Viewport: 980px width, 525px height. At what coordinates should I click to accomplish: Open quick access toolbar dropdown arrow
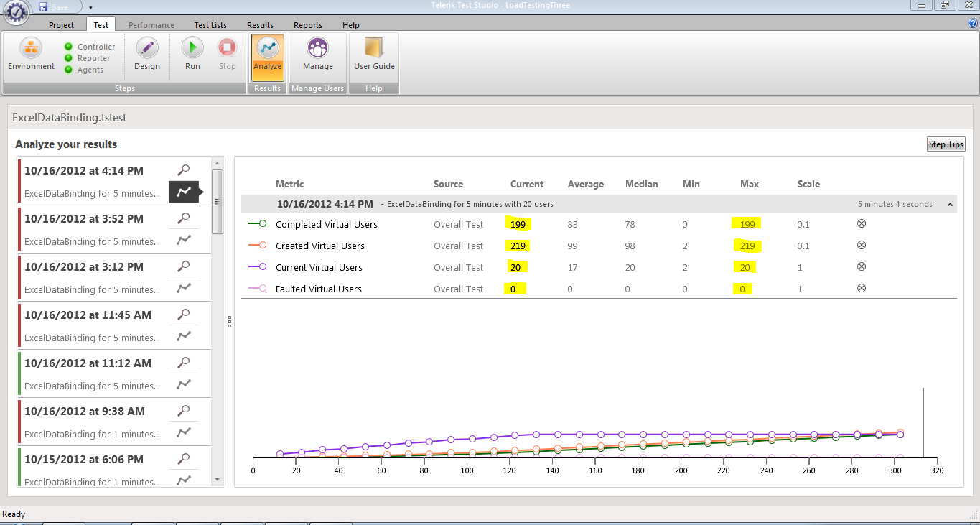pyautogui.click(x=90, y=7)
